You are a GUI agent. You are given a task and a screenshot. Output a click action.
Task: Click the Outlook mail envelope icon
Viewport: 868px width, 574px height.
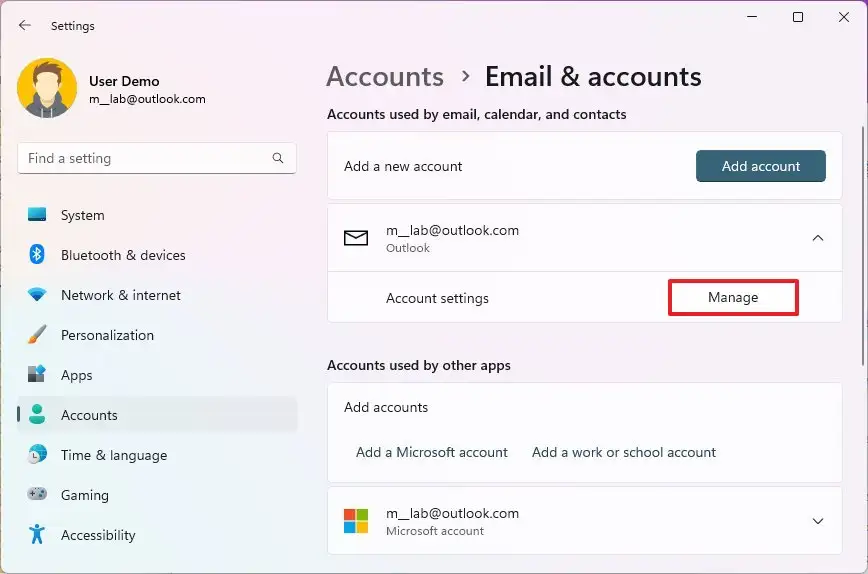click(x=355, y=238)
